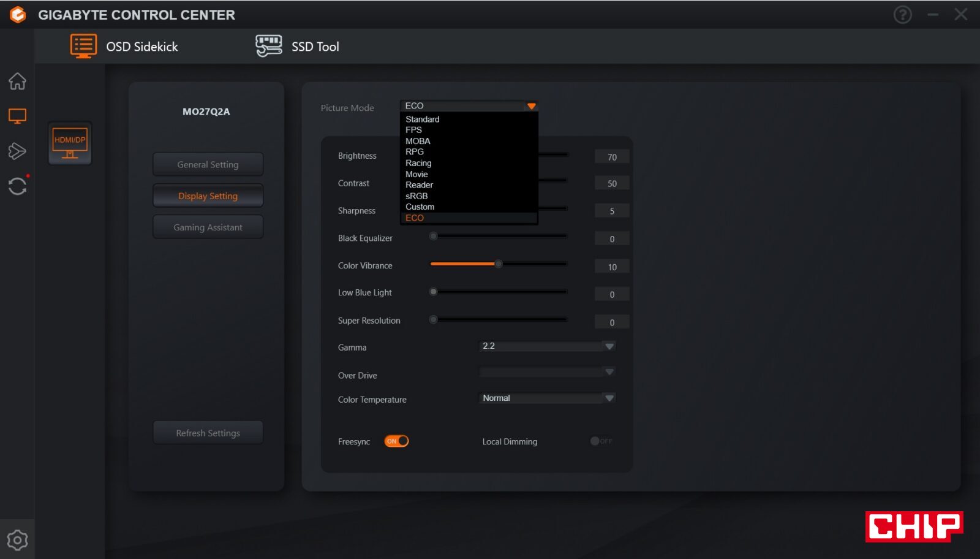This screenshot has height=559, width=980.
Task: Collapse the Picture Mode dropdown arrow
Action: 531,106
